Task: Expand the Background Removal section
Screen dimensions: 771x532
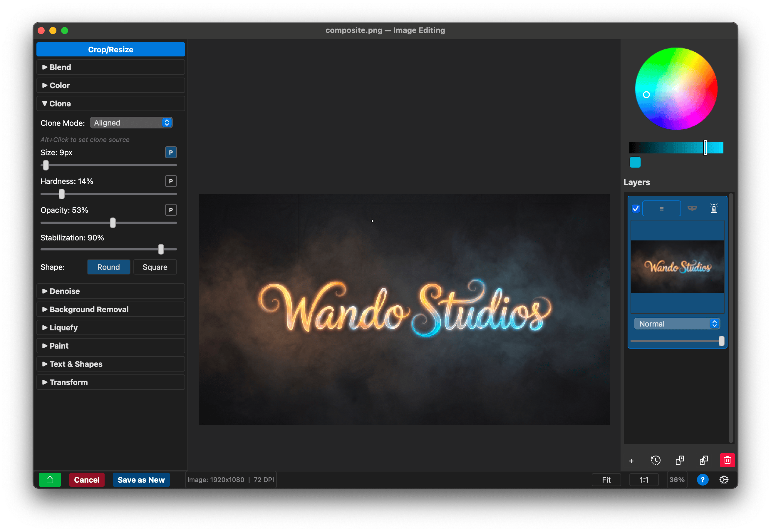Action: point(110,309)
